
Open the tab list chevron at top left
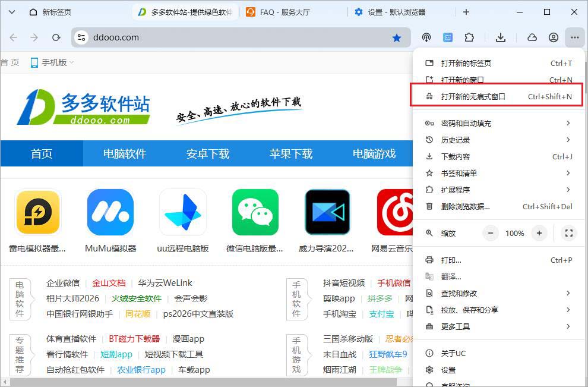tap(12, 12)
